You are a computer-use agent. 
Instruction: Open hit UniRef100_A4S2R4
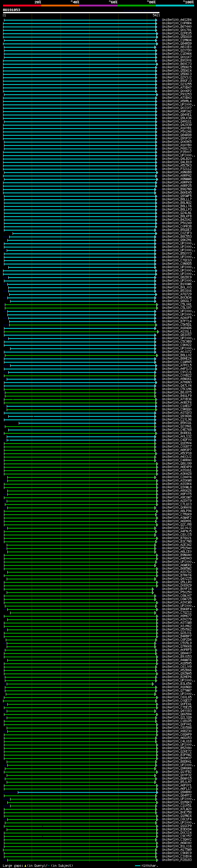[176, 20]
